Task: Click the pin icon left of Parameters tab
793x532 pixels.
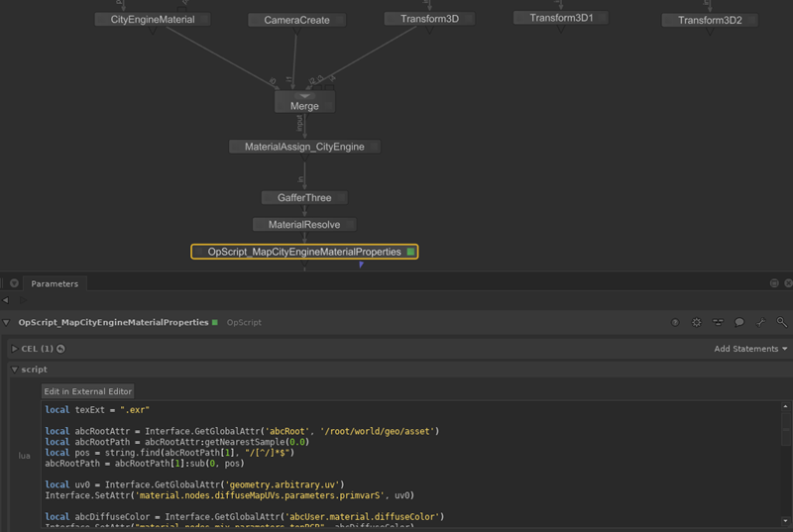Action: tap(14, 283)
